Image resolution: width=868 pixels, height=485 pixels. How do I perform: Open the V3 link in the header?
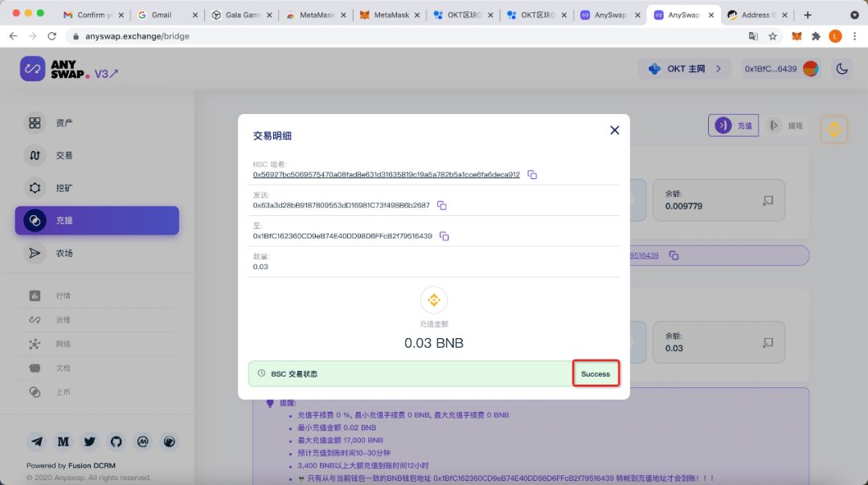point(106,74)
